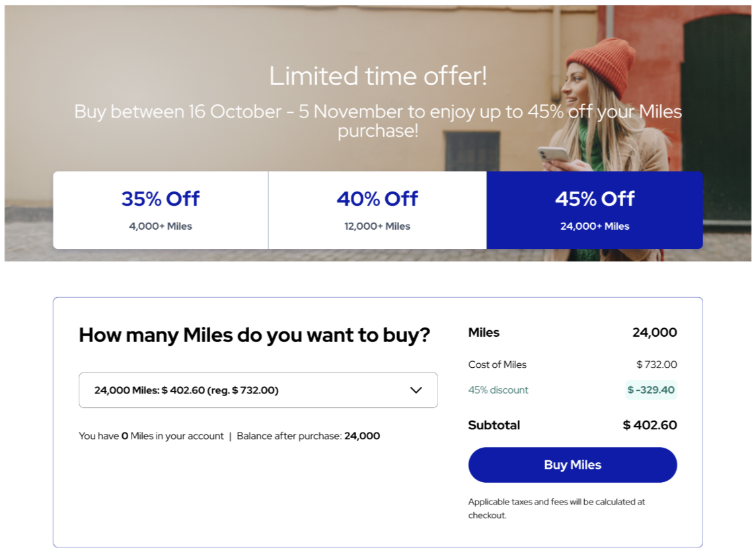Click the green $-329.40 discount badge
This screenshot has height=556, width=756.
651,390
